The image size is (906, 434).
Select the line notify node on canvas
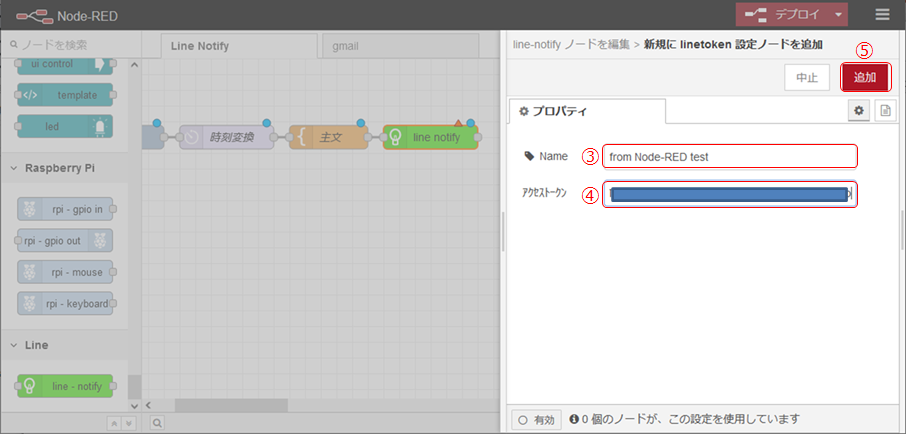point(430,137)
